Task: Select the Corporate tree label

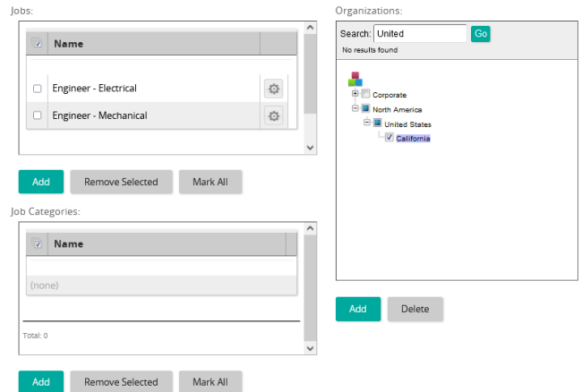Action: [x=389, y=95]
